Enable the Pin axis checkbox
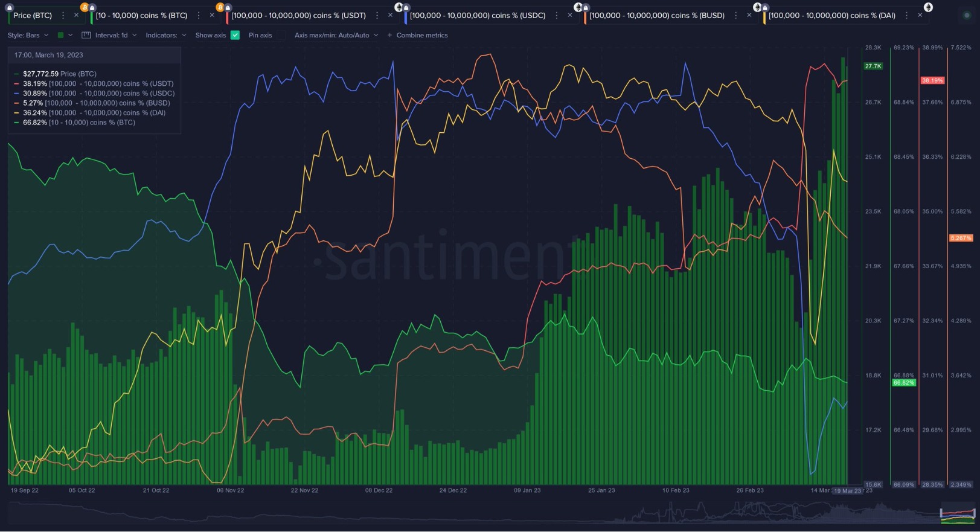The height and width of the screenshot is (532, 980). [x=260, y=36]
